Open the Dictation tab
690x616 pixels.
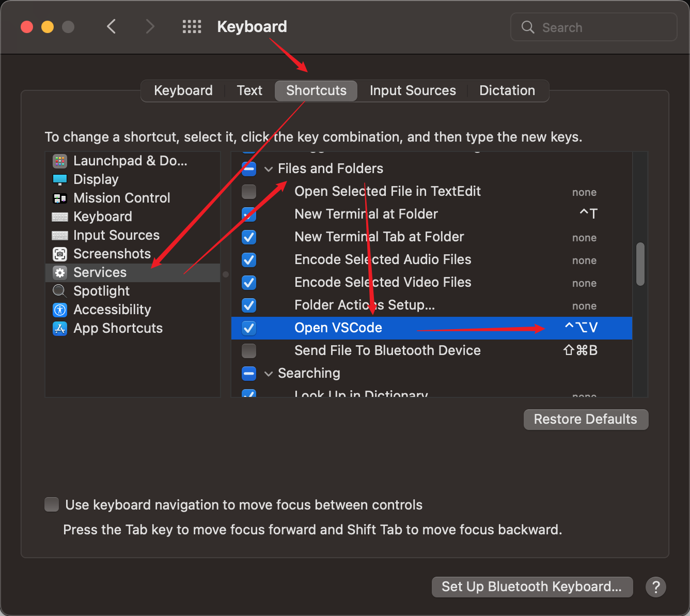click(507, 90)
